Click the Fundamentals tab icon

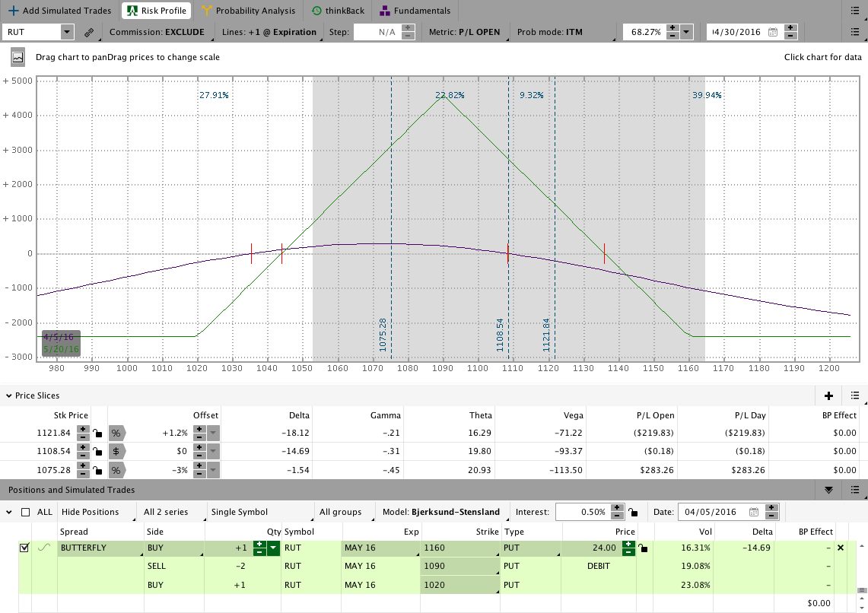[x=385, y=11]
